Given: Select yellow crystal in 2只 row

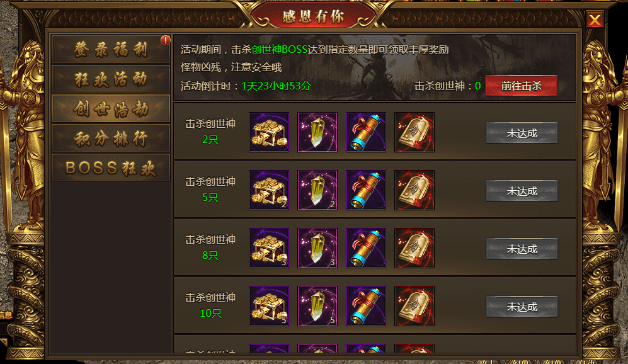Looking at the screenshot, I should coord(317,132).
